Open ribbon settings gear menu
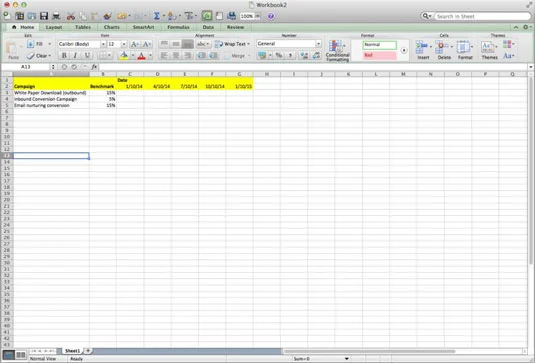Image resolution: width=535 pixels, height=363 pixels. click(x=526, y=27)
